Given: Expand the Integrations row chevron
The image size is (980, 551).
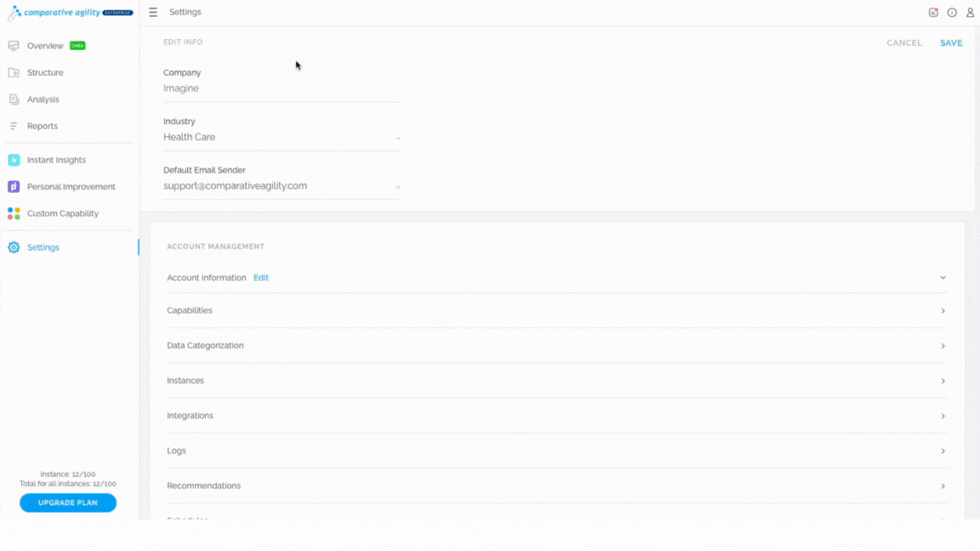Looking at the screenshot, I should [943, 416].
